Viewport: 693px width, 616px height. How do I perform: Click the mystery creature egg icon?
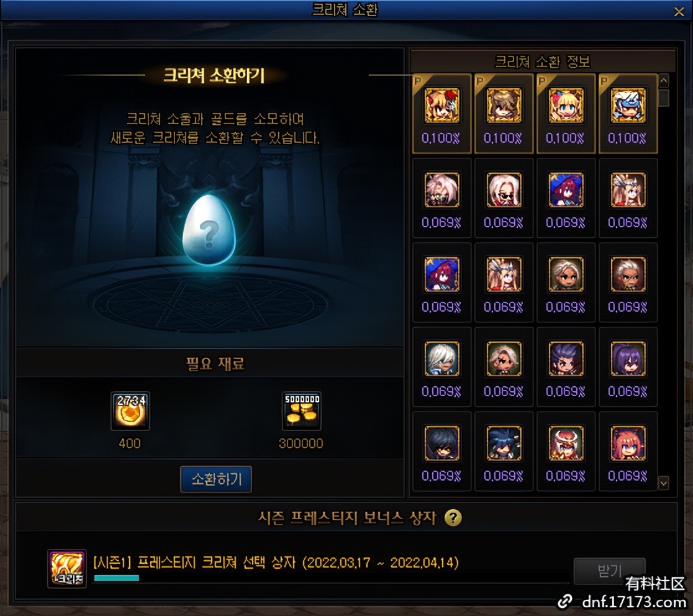[x=209, y=230]
